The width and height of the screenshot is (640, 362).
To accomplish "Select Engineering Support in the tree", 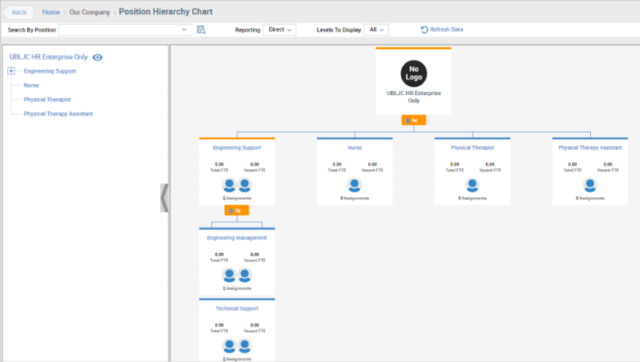I will click(49, 71).
